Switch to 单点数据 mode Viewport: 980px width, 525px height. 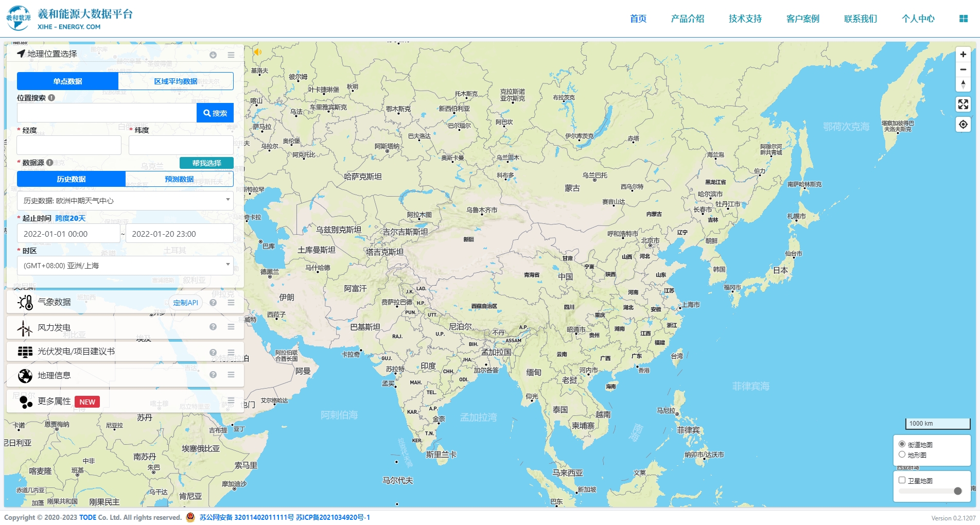coord(68,81)
